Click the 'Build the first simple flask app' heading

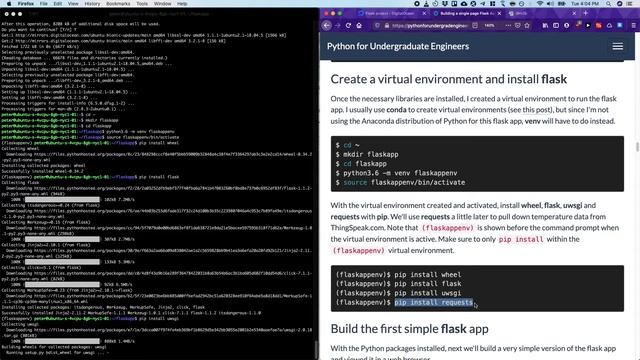(409, 329)
